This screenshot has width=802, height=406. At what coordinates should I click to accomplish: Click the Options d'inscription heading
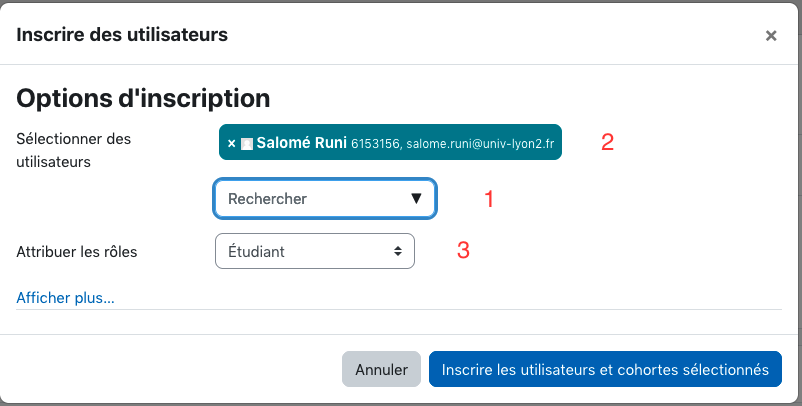coord(143,98)
